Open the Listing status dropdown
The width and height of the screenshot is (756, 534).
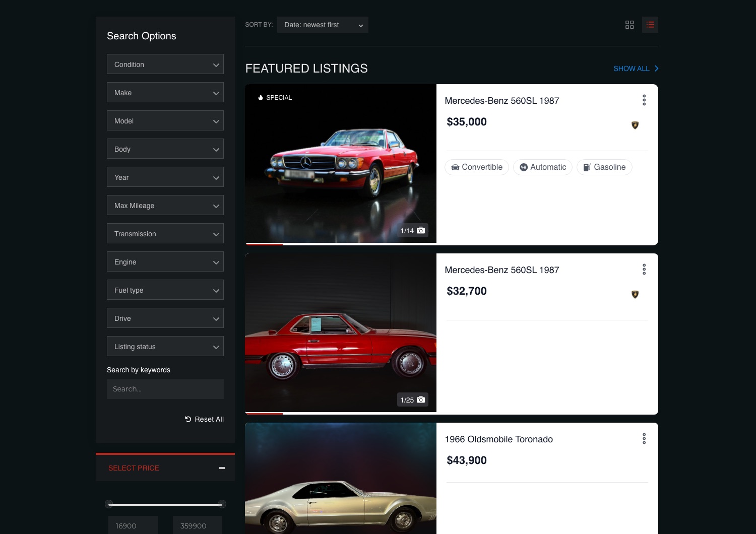tap(165, 347)
